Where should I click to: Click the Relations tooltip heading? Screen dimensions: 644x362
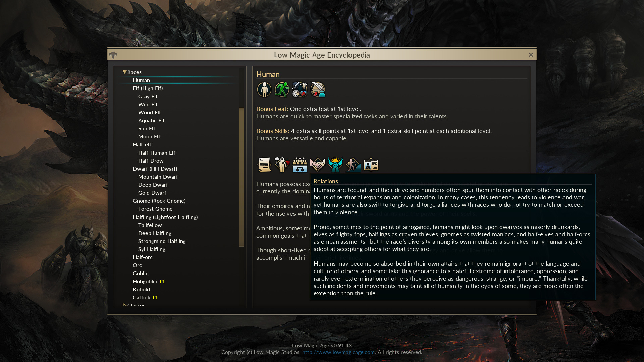click(326, 181)
